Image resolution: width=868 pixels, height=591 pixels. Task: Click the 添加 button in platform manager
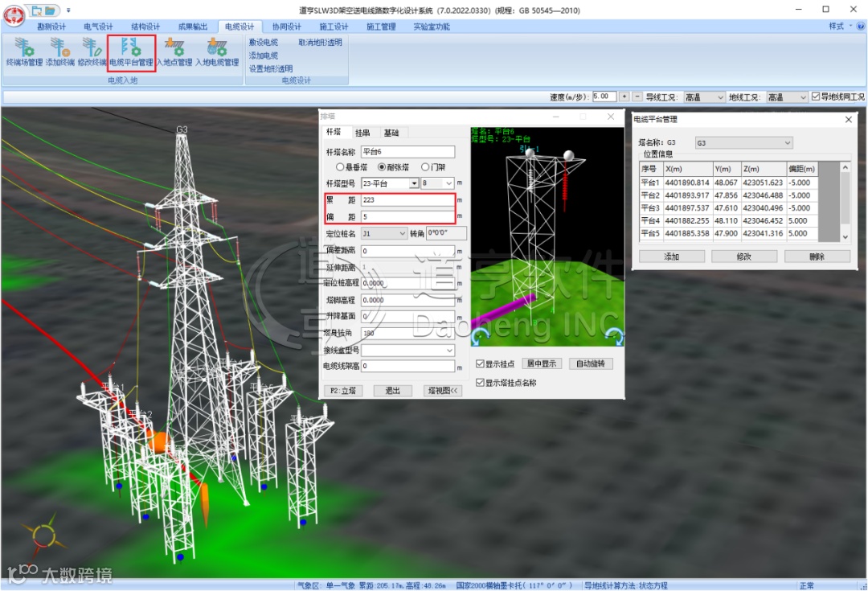(x=671, y=257)
